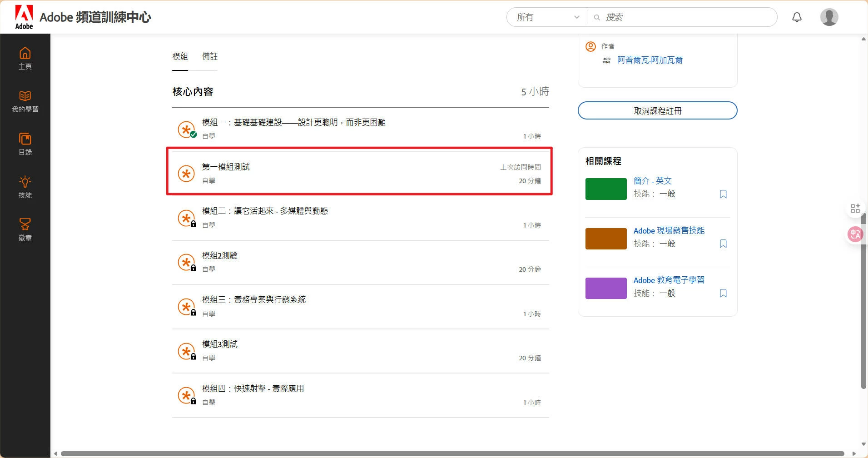Click the vertical scrollbar thumb
The height and width of the screenshot is (458, 868).
tap(863, 301)
